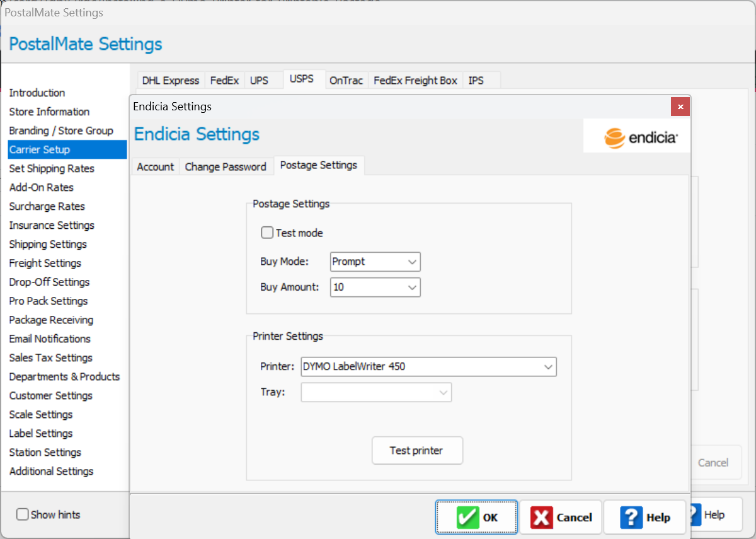The image size is (756, 539).
Task: Open Drop-Off Settings
Action: 49,282
